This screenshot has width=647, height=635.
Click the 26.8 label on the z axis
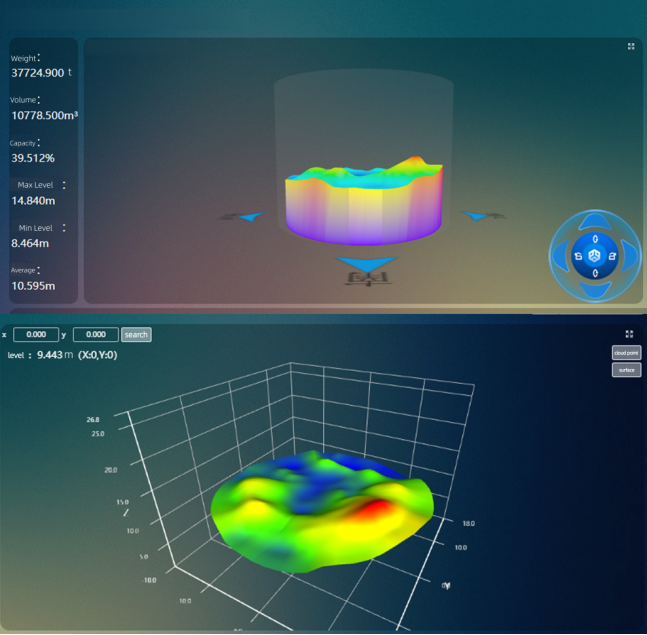click(x=93, y=420)
